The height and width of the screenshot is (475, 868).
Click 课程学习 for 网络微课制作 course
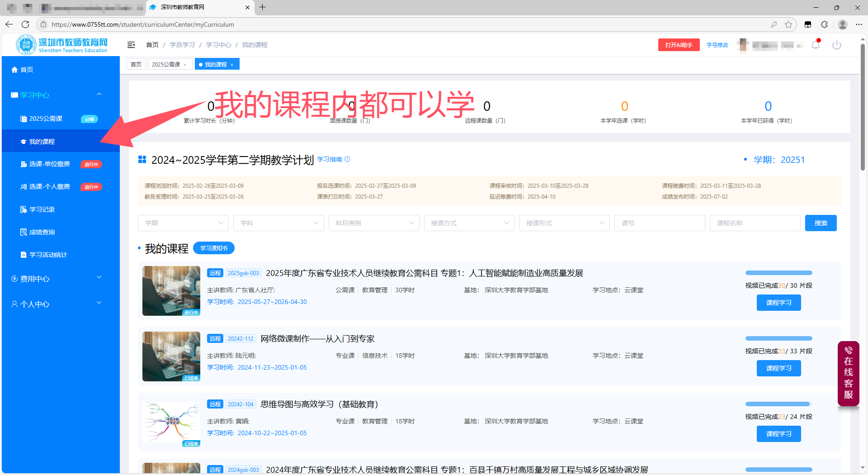click(778, 368)
